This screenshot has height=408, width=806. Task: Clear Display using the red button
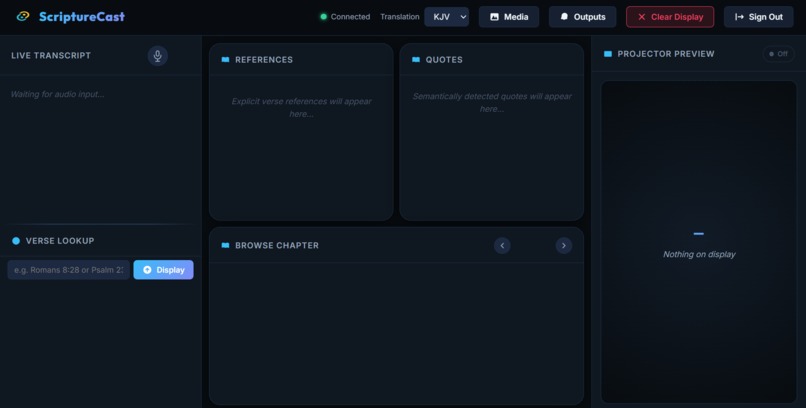click(x=670, y=17)
